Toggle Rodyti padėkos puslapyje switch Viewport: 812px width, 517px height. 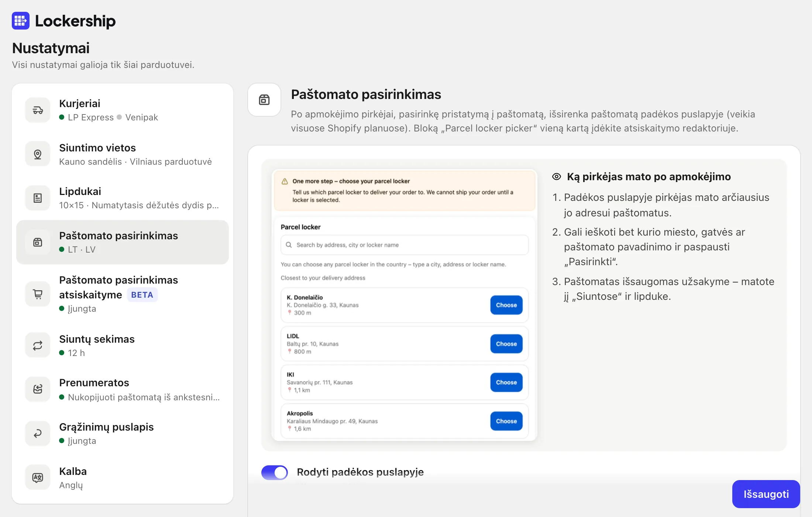[x=275, y=472]
